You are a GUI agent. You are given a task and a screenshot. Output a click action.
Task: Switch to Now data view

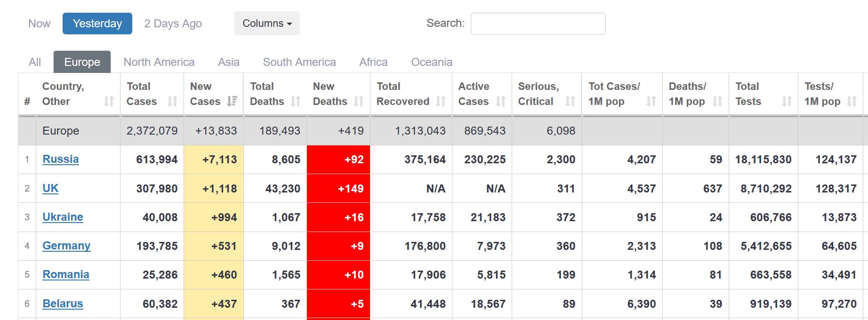click(x=39, y=24)
